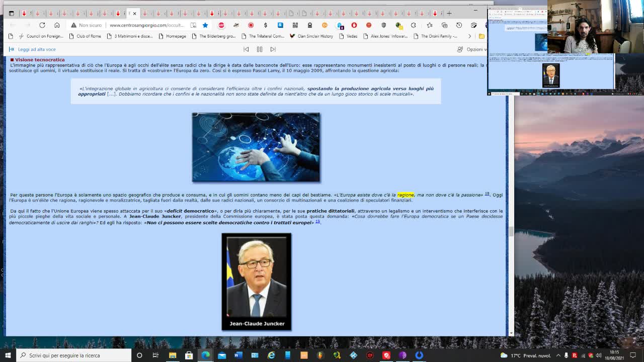Image resolution: width=644 pixels, height=362 pixels.
Task: Open the Windows Start menu
Action: coord(8,355)
